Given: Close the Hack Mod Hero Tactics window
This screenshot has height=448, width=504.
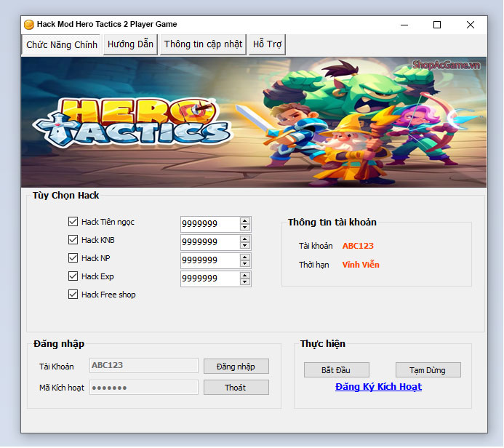Looking at the screenshot, I should pyautogui.click(x=471, y=25).
